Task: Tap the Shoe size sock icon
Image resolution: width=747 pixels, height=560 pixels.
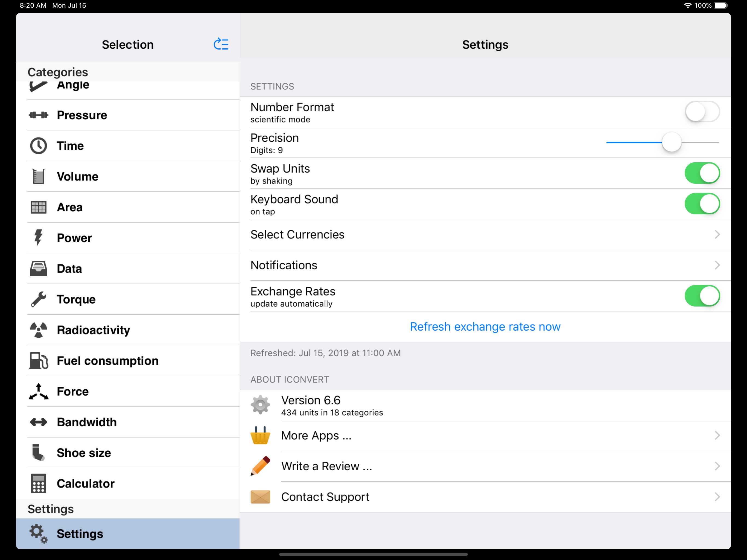Action: pos(38,453)
